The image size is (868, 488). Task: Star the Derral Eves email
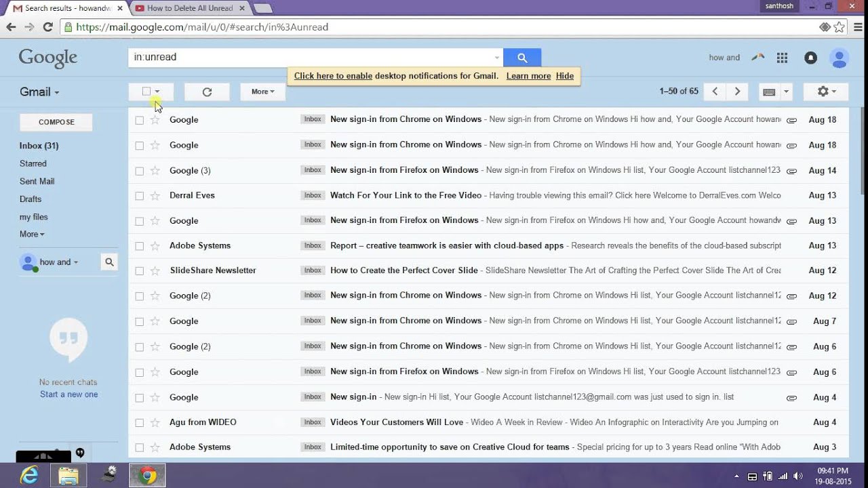click(x=155, y=195)
